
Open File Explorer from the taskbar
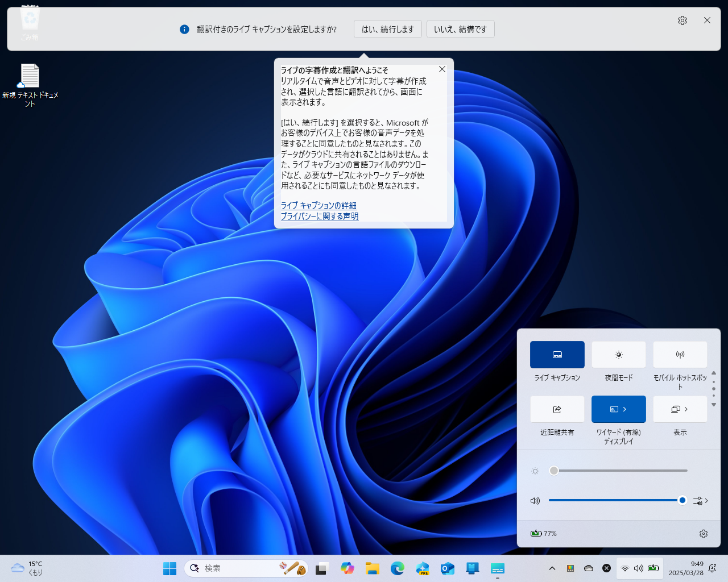click(373, 568)
